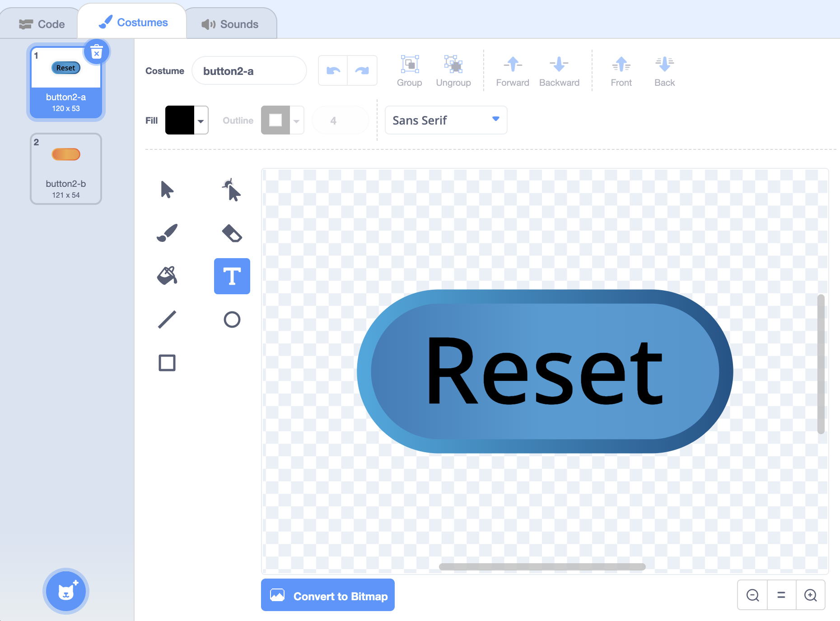
Task: Select the button2-b costume thumbnail
Action: click(x=66, y=169)
